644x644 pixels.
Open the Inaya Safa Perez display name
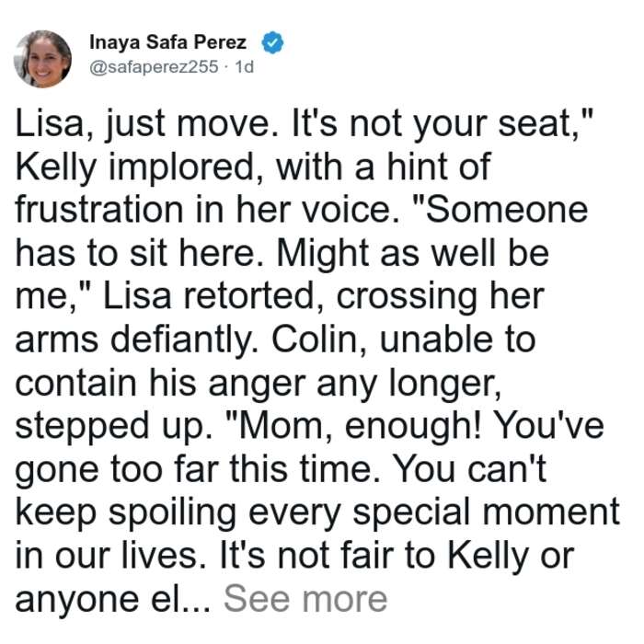click(167, 42)
